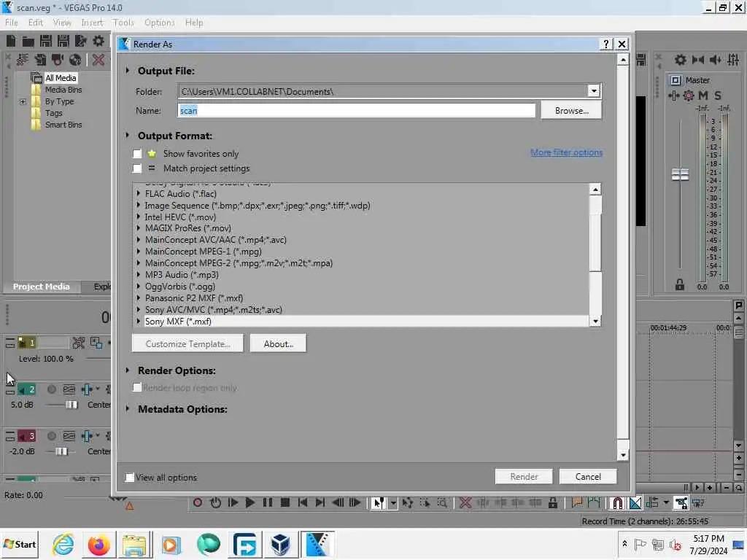Collapse the Output File section

(x=128, y=71)
